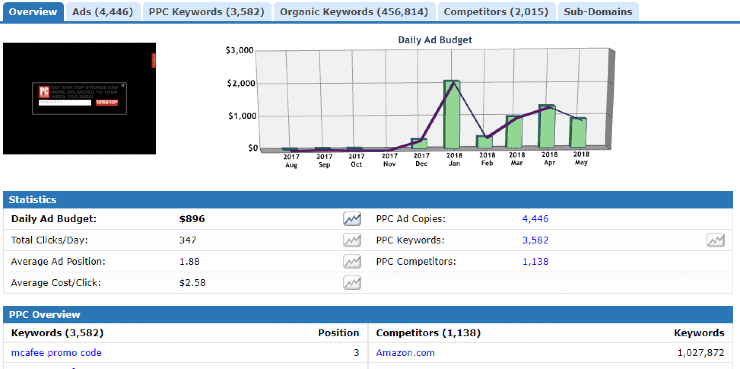Open the mcafee promo code keyword link
Image resolution: width=740 pixels, height=369 pixels.
tap(56, 353)
